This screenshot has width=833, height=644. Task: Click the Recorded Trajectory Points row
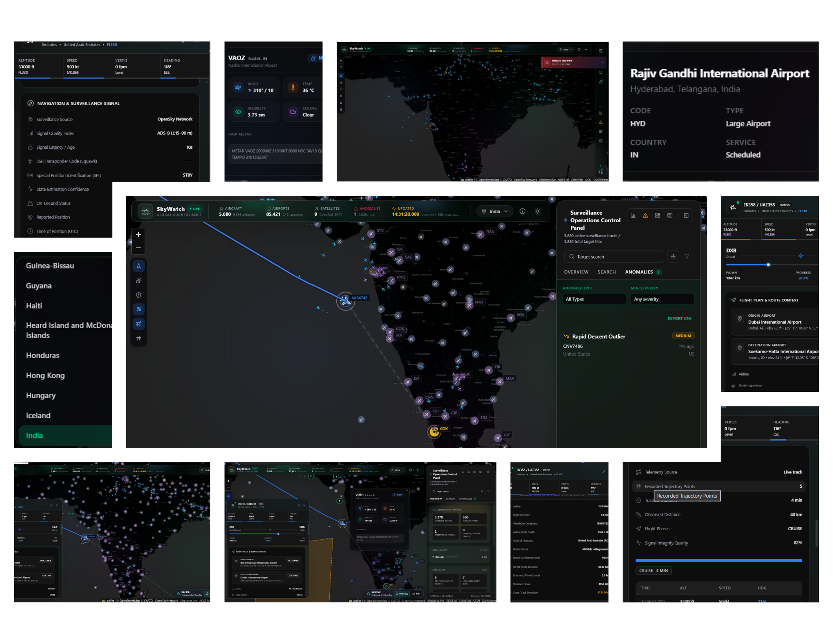pos(719,486)
